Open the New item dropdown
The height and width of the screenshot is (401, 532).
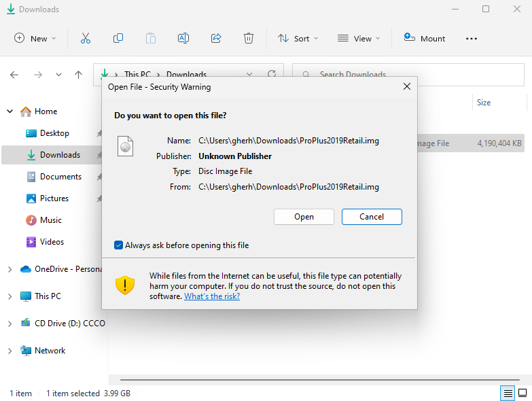click(35, 39)
